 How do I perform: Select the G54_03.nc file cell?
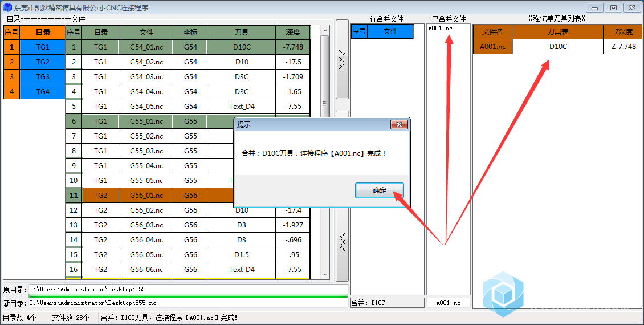point(146,76)
